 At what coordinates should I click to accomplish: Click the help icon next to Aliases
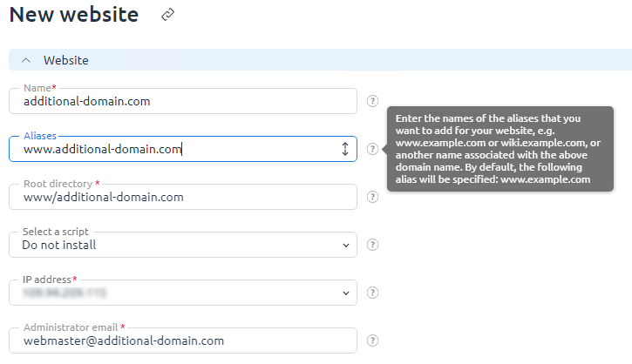pyautogui.click(x=372, y=149)
